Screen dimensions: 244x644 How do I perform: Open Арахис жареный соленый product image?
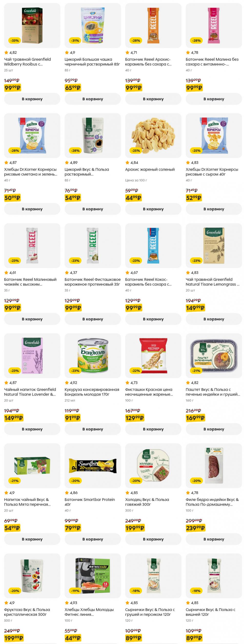point(153,136)
